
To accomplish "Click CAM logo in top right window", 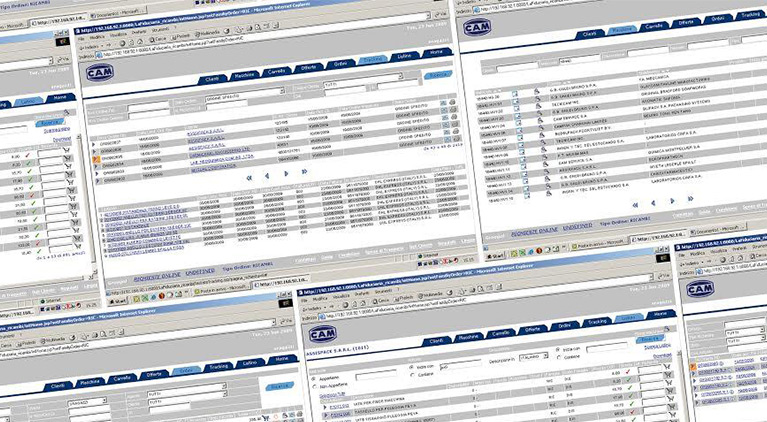I will tap(476, 28).
